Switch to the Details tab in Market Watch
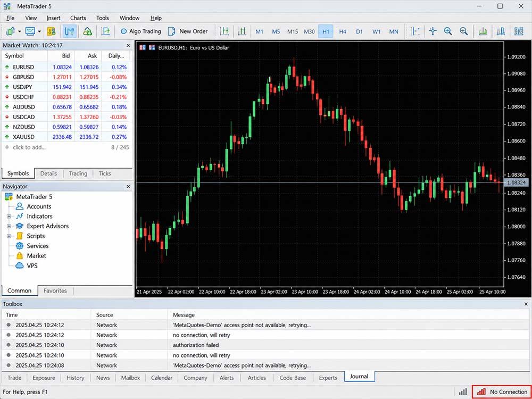 pyautogui.click(x=48, y=174)
